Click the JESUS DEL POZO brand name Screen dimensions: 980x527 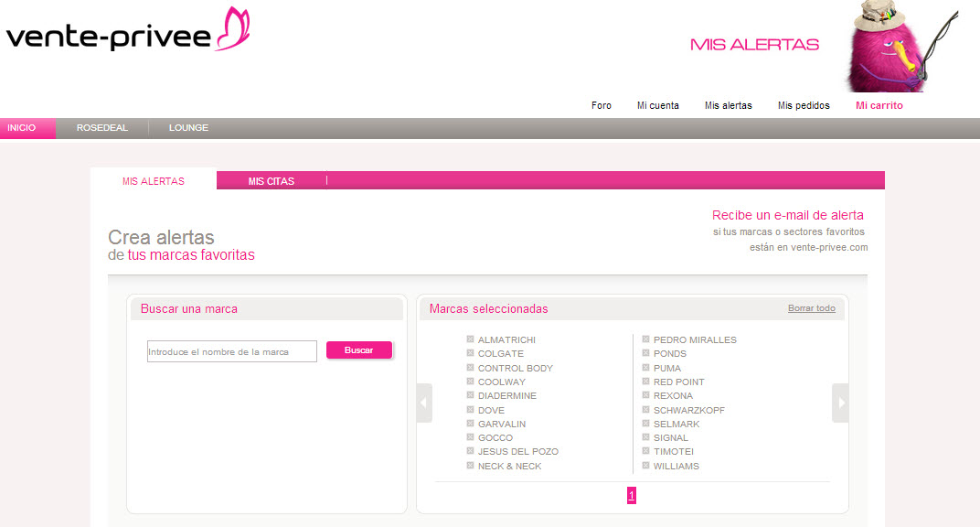tap(518, 451)
